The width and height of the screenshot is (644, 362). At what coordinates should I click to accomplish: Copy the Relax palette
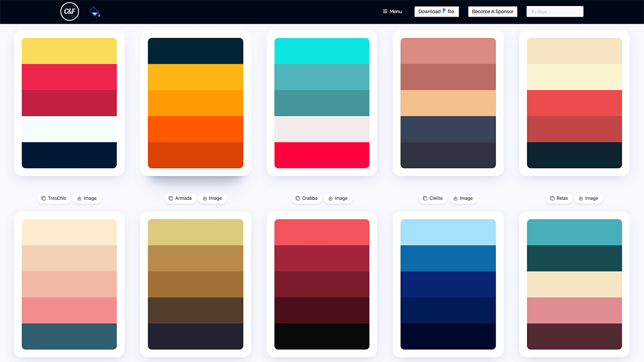coord(559,198)
